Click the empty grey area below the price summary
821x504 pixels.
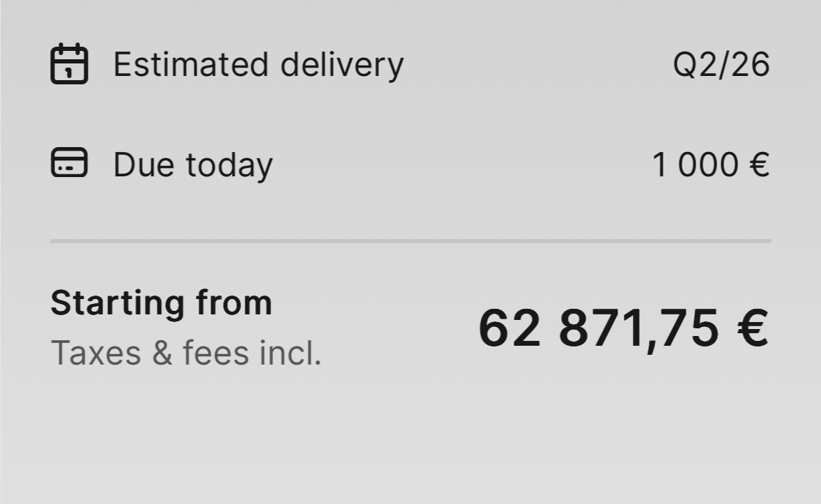click(x=410, y=446)
